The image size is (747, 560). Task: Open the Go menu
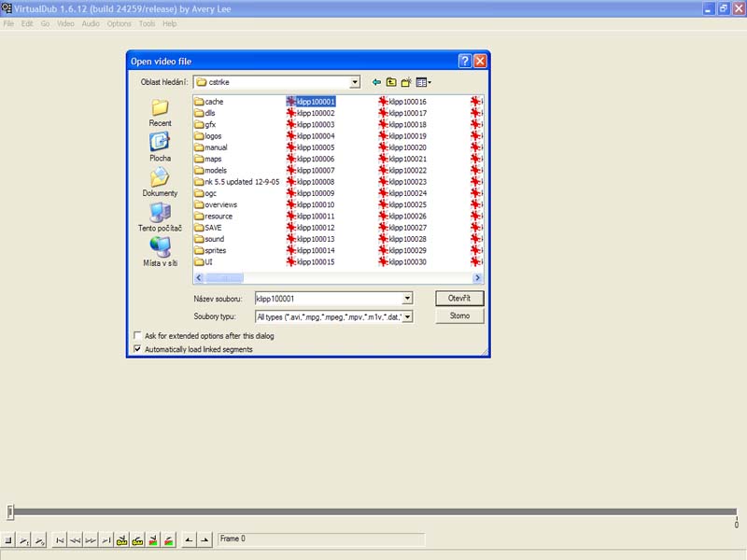tap(45, 24)
